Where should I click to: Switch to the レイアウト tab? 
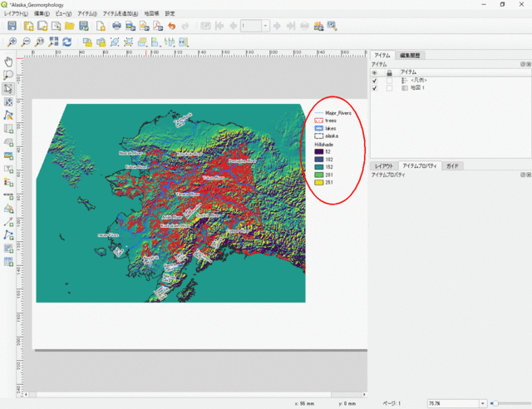coord(383,166)
